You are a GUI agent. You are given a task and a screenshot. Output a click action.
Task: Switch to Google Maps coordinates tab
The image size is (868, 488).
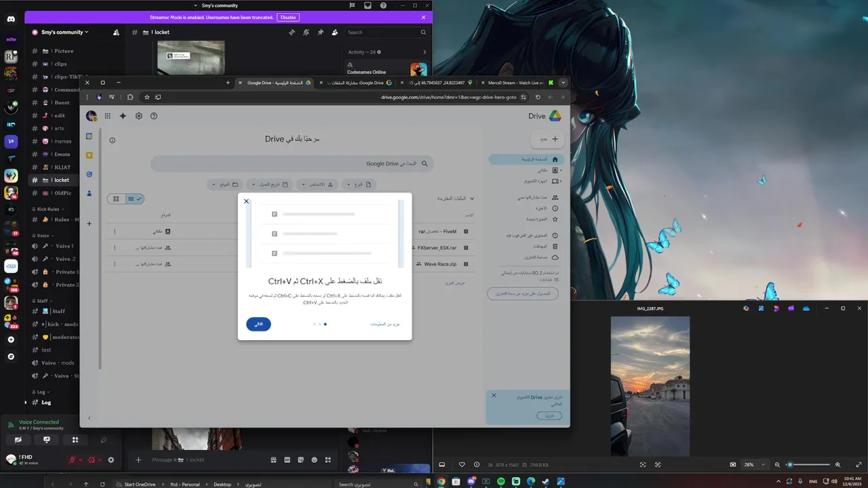(x=435, y=83)
